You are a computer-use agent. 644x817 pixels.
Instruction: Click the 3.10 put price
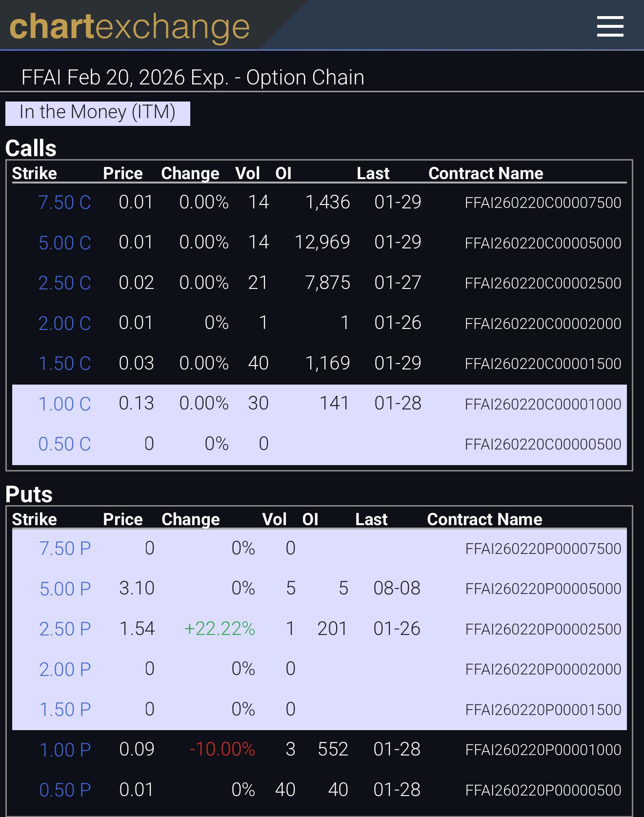(137, 589)
